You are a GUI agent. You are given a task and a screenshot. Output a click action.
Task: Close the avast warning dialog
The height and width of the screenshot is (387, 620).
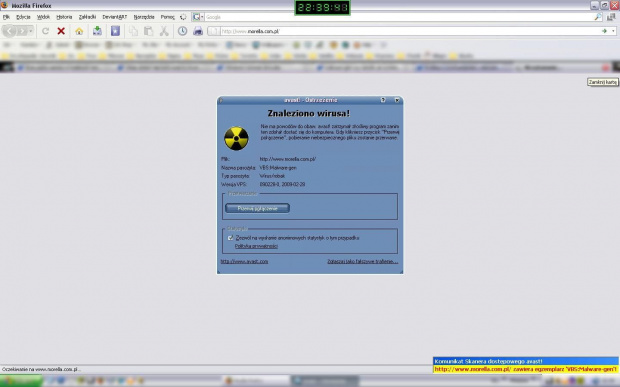pyautogui.click(x=397, y=100)
